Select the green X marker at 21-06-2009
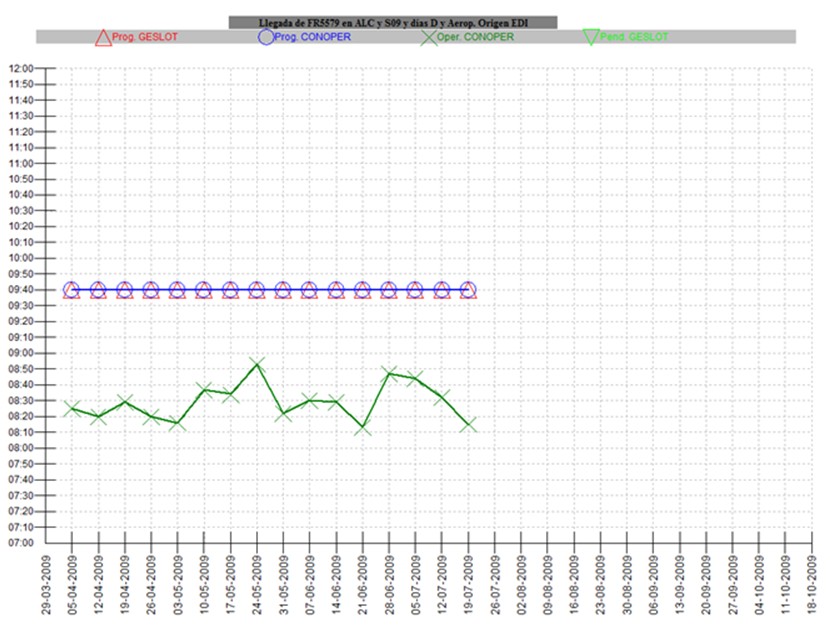This screenshot has width=830, height=630. pos(362,427)
